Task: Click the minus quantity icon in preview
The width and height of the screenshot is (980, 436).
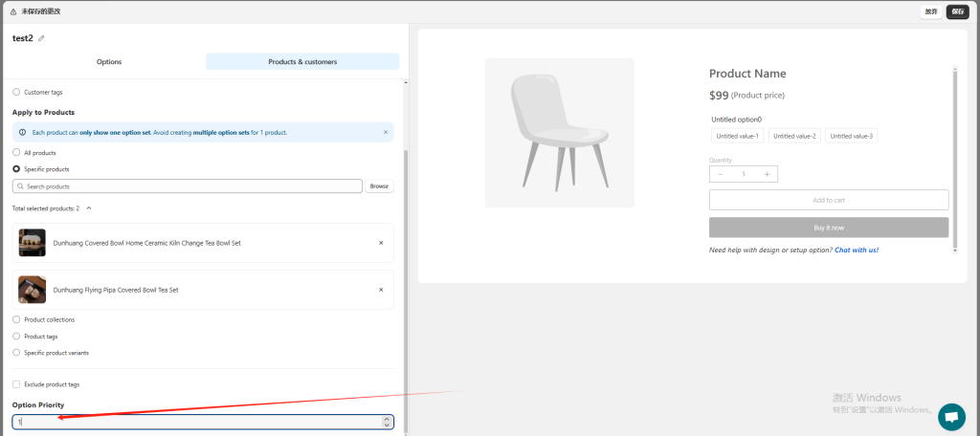Action: [x=721, y=174]
